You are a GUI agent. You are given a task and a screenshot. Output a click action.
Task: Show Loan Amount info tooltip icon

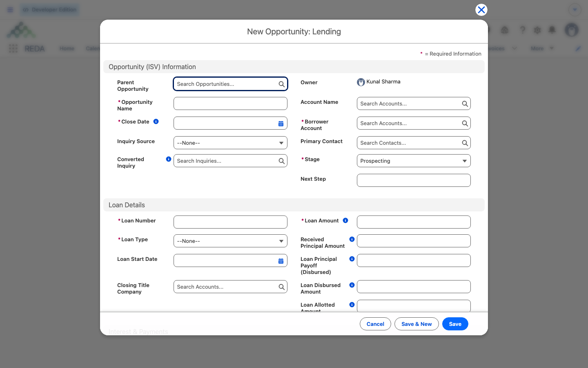[345, 220]
